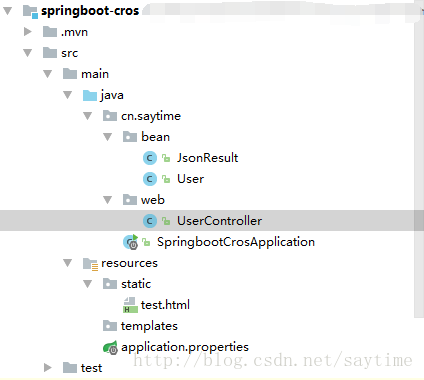This screenshot has width=424, height=380.
Task: Select the templates label
Action: click(149, 326)
